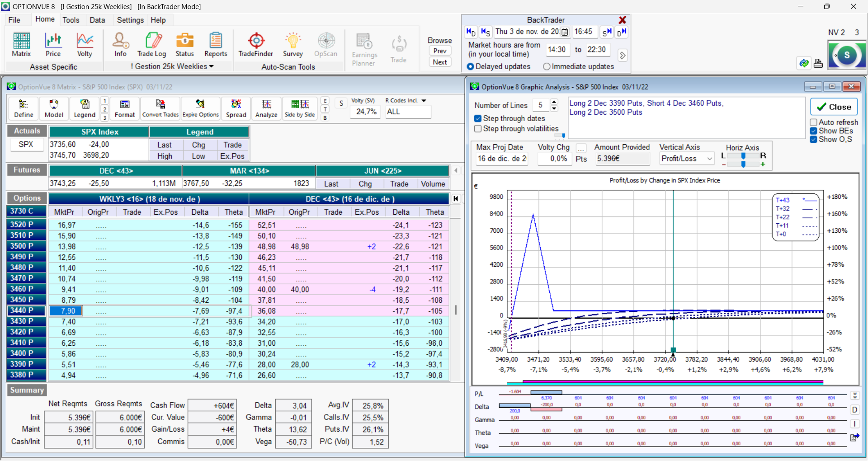
Task: Open the Tools menu
Action: (x=71, y=20)
